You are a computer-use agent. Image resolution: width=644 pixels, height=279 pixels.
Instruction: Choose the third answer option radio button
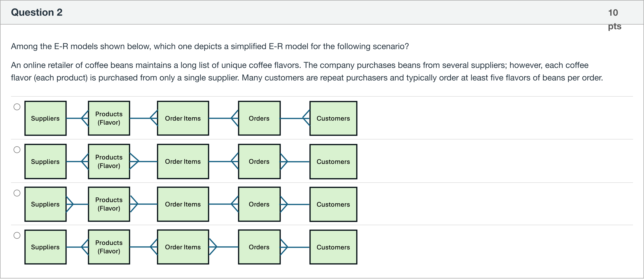[x=17, y=193]
